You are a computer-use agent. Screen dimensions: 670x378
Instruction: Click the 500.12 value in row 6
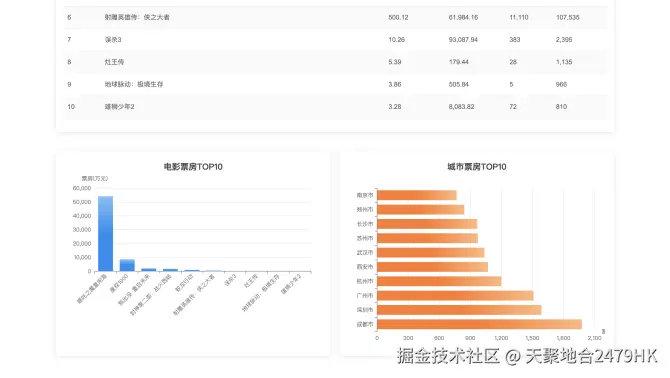(398, 18)
